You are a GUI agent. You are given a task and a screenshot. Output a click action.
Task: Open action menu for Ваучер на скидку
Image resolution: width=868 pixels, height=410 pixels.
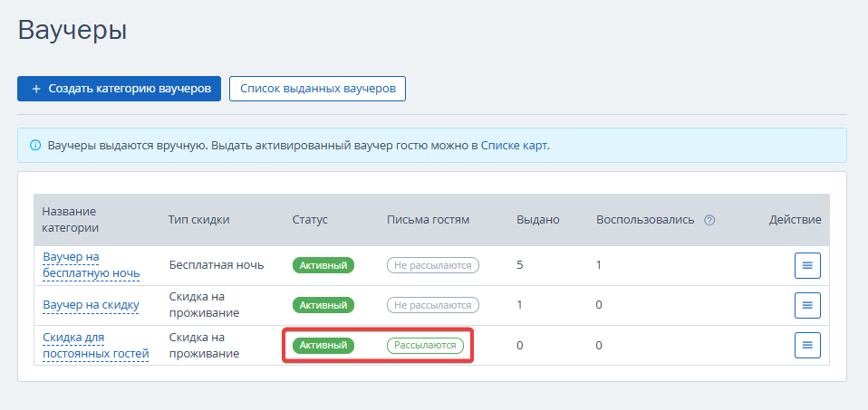[807, 305]
